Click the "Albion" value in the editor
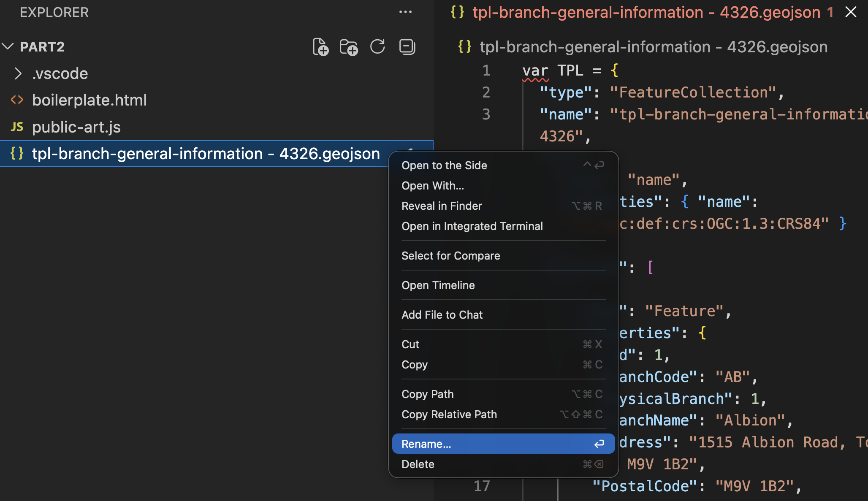Screen dimensions: 868x501 750,420
